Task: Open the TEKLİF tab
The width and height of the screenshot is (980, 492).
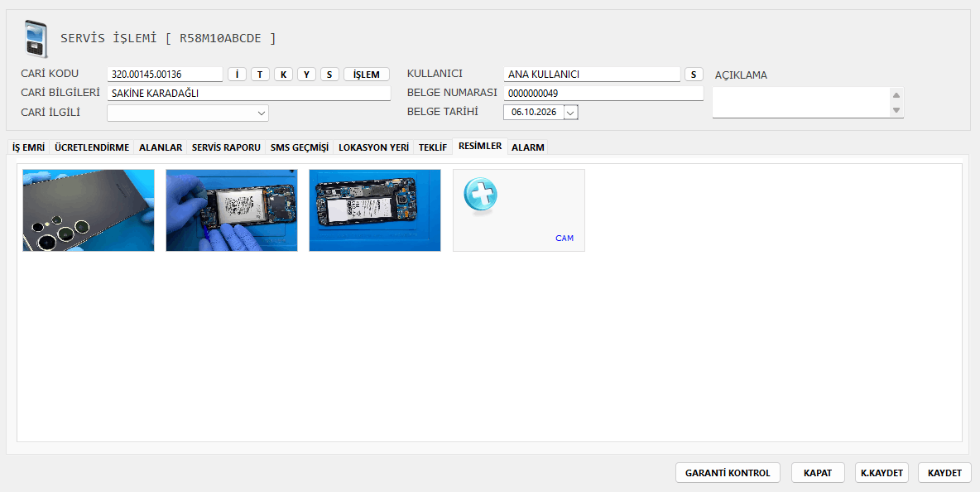Action: (x=433, y=147)
